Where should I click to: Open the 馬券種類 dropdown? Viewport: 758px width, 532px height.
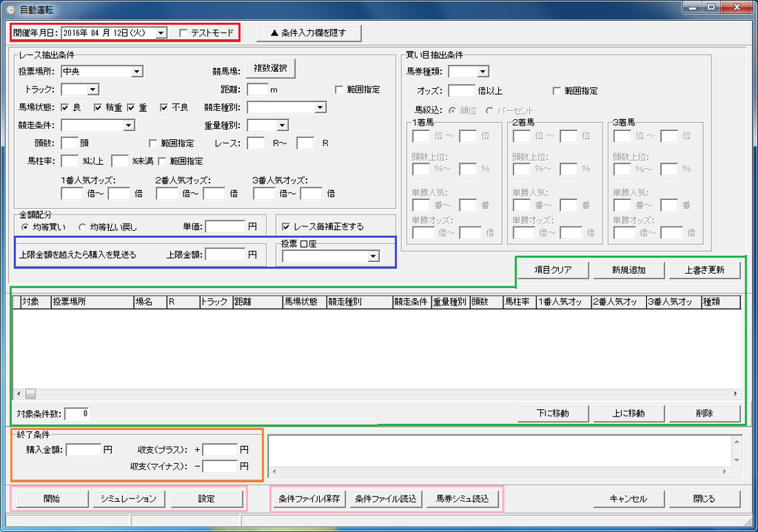[483, 72]
